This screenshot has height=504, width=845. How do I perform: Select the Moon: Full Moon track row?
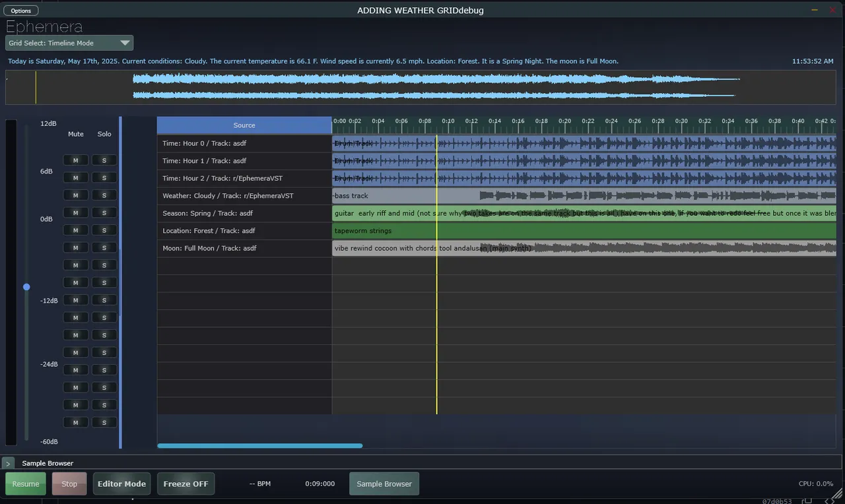pos(244,248)
